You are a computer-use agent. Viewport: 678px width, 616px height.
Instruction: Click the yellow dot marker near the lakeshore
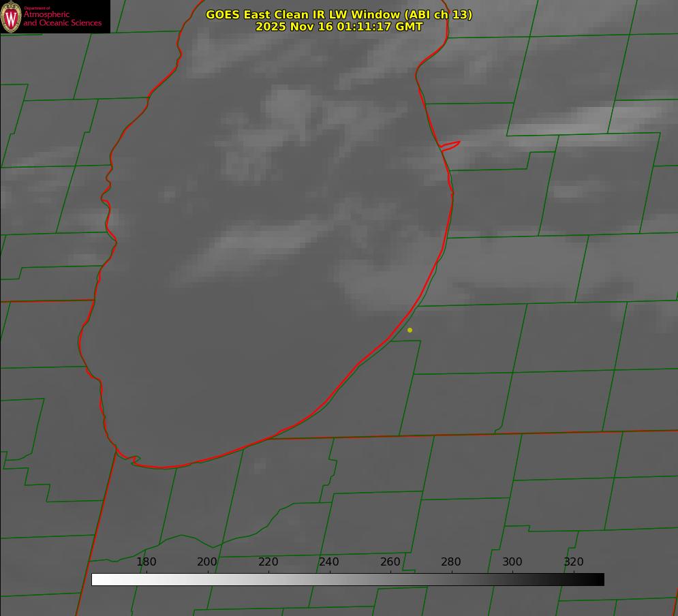pos(410,330)
